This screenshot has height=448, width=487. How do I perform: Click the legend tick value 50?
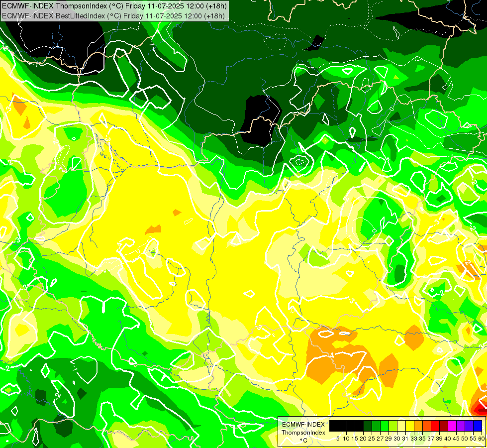click(x=465, y=439)
